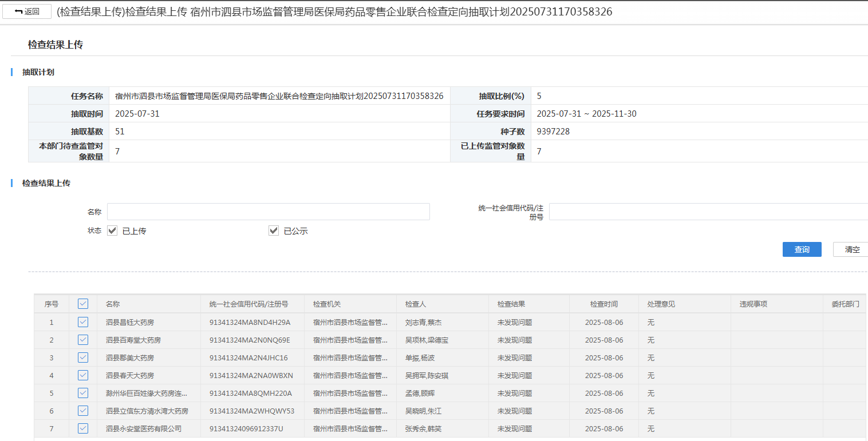This screenshot has width=868, height=441.
Task: Click the 检查时间 column header
Action: click(603, 304)
